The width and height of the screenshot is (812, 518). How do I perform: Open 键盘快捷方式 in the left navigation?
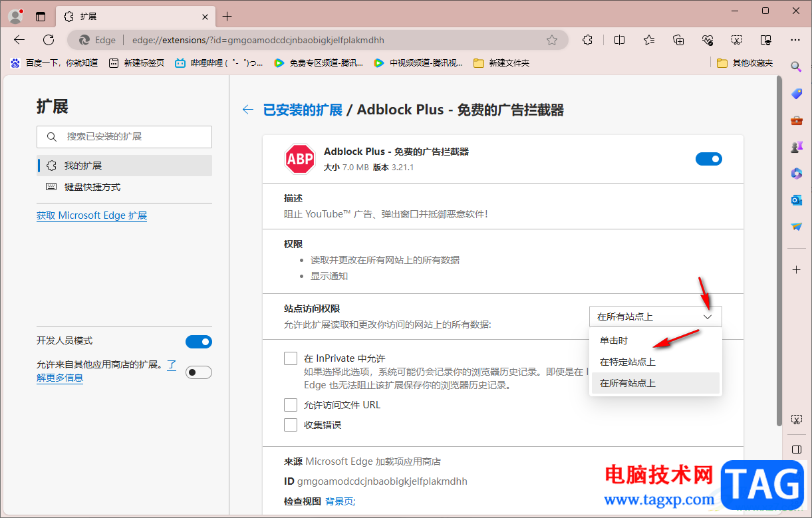124,187
